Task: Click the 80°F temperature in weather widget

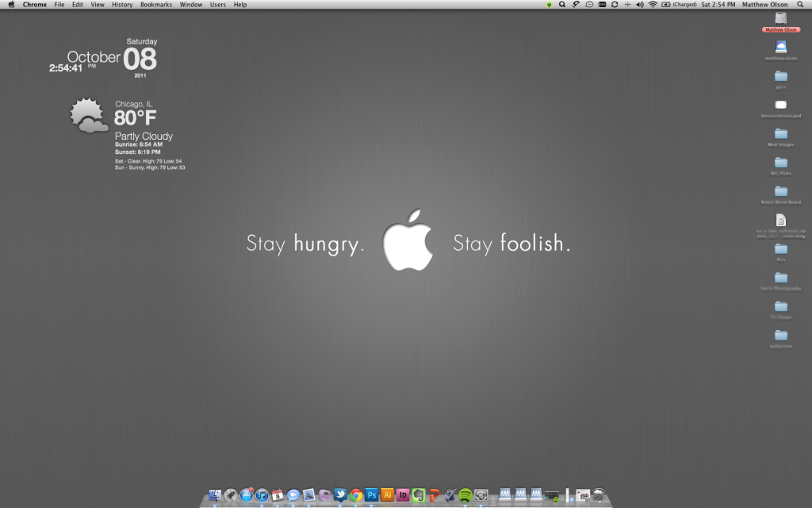Action: click(x=135, y=118)
